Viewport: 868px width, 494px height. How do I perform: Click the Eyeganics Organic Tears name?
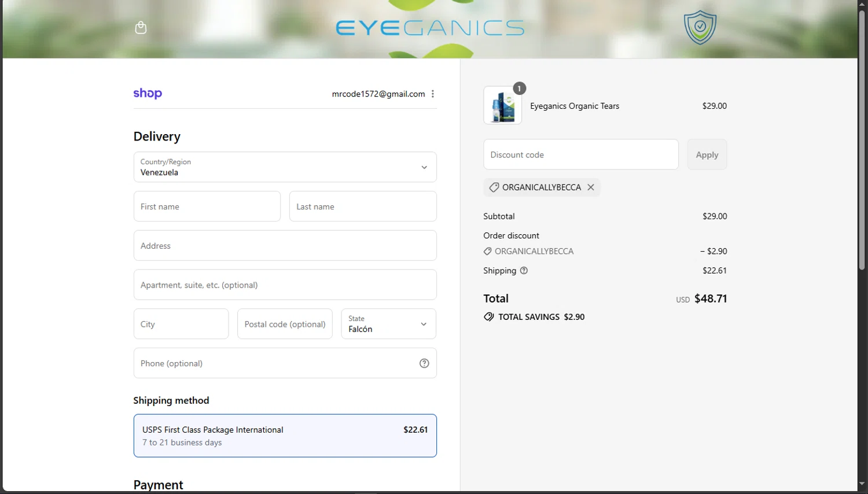pyautogui.click(x=575, y=106)
